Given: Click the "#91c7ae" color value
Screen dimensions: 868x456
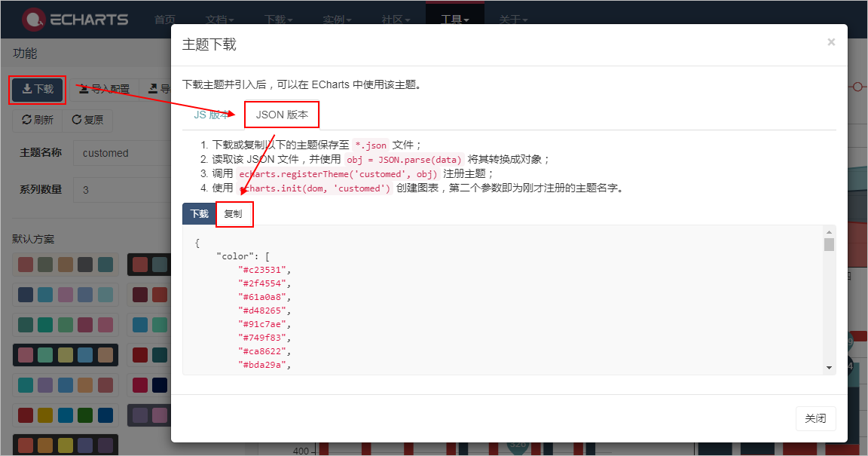Looking at the screenshot, I should click(x=262, y=324).
